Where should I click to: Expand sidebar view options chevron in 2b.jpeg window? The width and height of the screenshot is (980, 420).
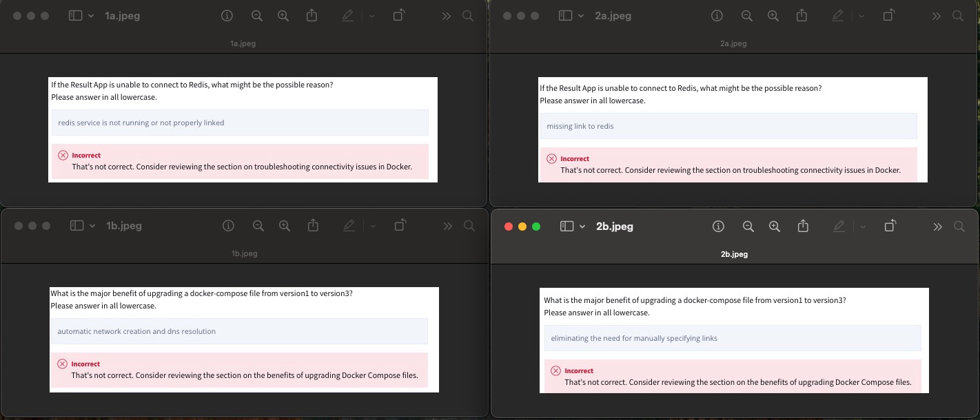pos(582,227)
